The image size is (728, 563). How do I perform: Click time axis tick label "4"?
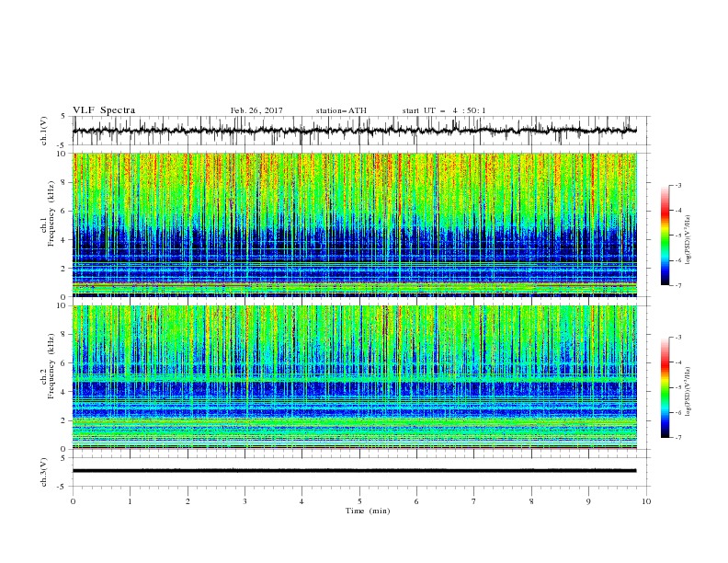pyautogui.click(x=302, y=501)
